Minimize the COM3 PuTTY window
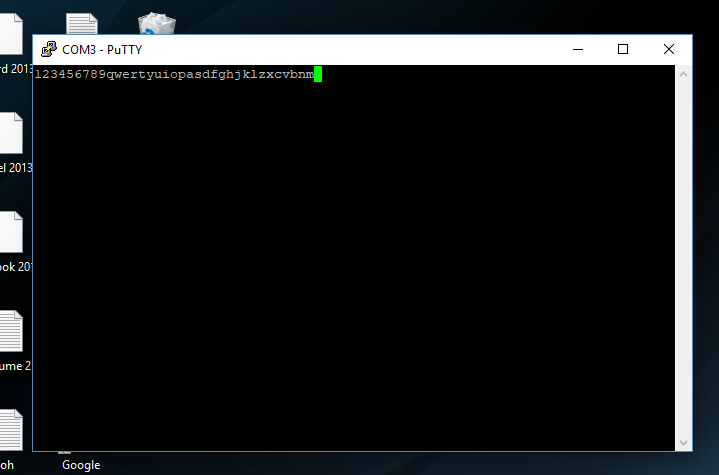Image resolution: width=719 pixels, height=475 pixels. click(x=578, y=49)
